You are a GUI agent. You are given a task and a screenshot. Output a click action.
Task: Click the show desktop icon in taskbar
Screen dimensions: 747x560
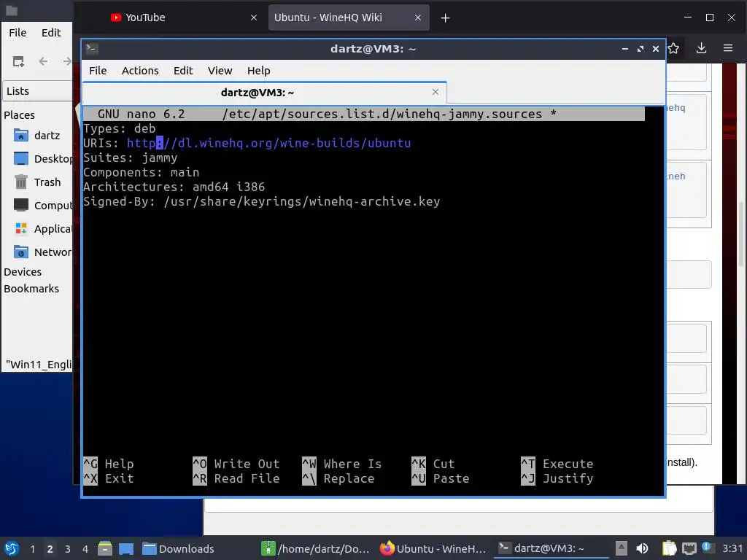[x=125, y=548]
